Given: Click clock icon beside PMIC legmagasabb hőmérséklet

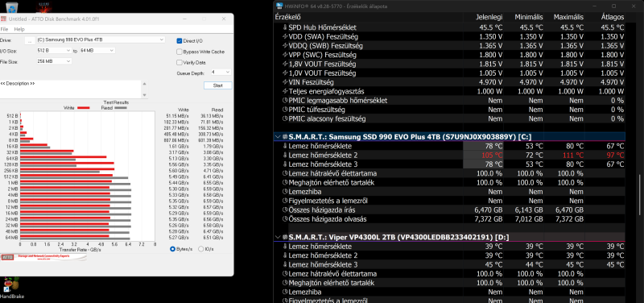Looking at the screenshot, I should pos(286,100).
